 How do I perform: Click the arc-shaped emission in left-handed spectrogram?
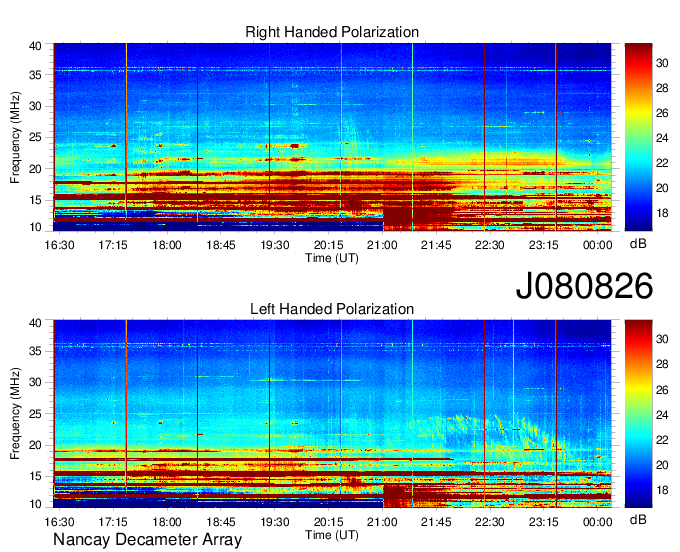(x=490, y=434)
